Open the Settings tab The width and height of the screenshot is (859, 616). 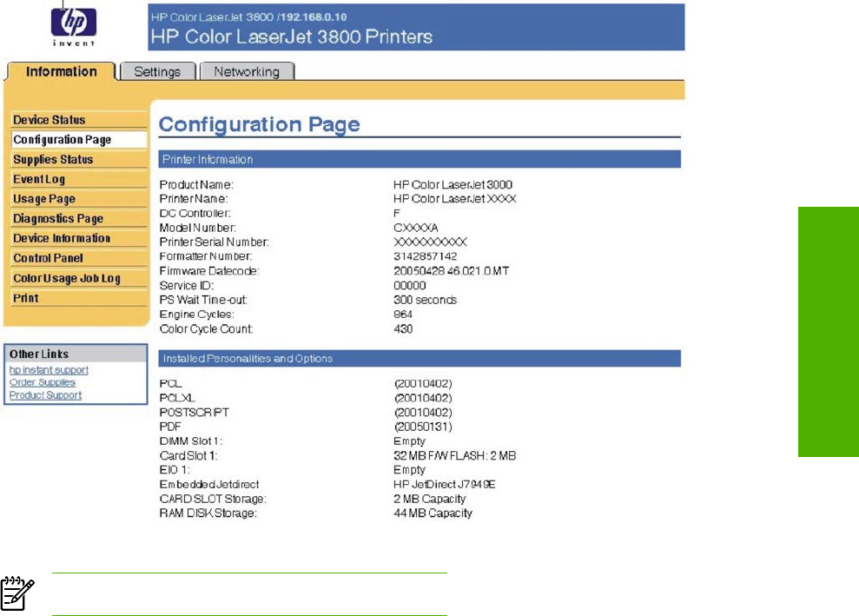[157, 72]
